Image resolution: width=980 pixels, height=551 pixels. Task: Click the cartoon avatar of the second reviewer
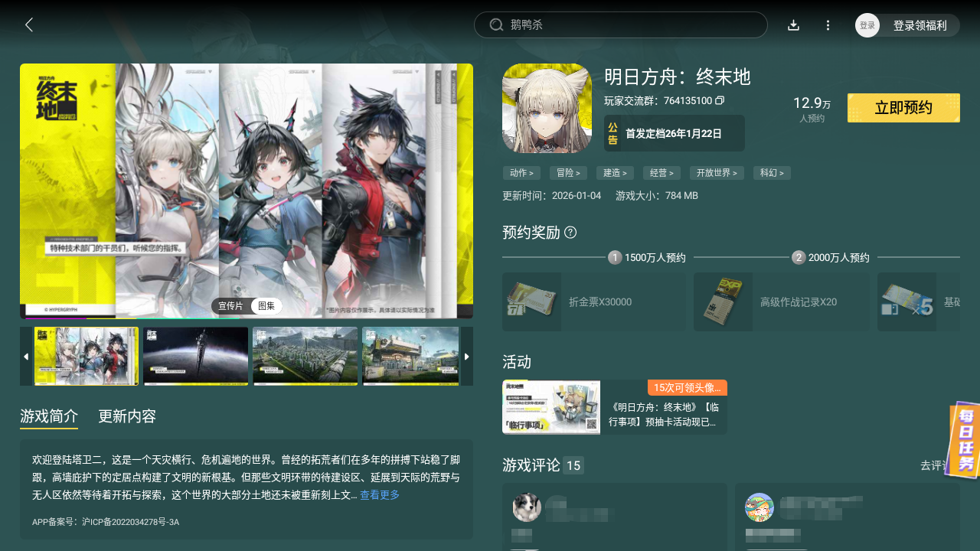pos(759,507)
